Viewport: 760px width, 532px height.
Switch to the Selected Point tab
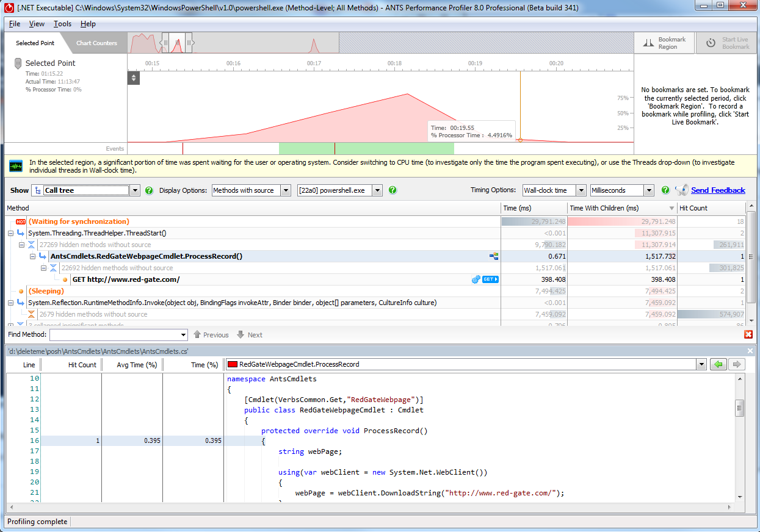tap(35, 43)
